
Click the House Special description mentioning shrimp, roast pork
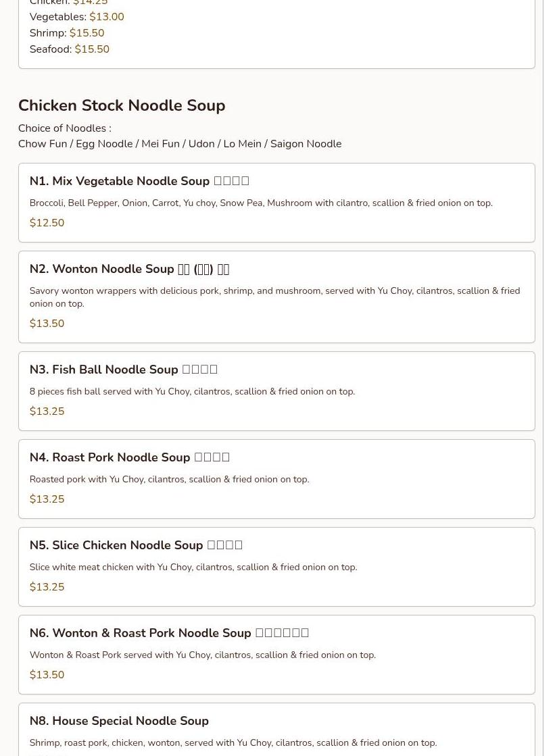tap(233, 742)
